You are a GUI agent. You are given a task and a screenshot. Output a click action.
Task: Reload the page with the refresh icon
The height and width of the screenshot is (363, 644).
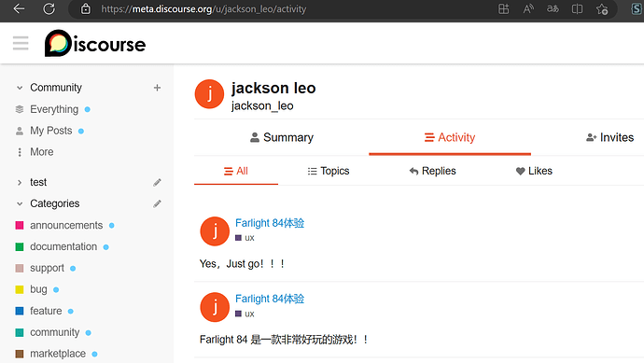click(49, 8)
